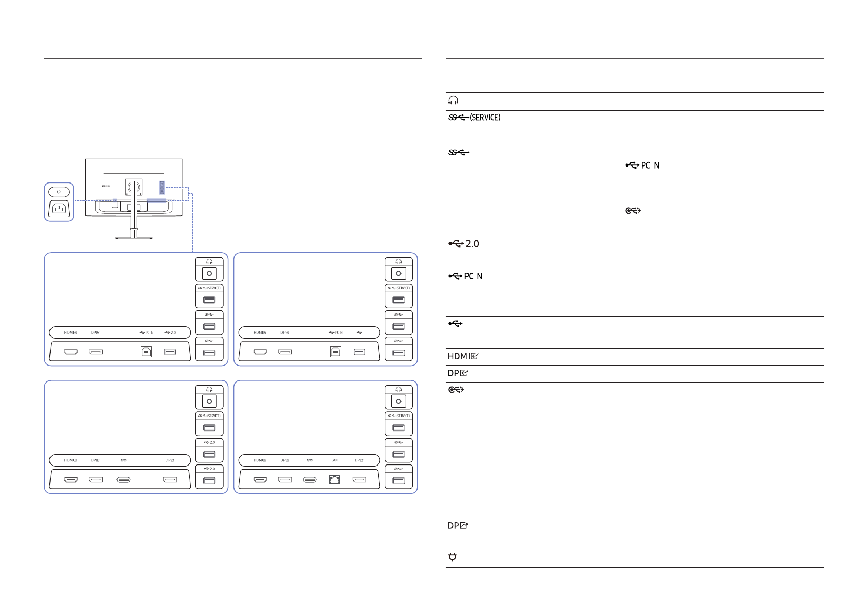Click the headphone jack in top-left diagram
The width and height of the screenshot is (868, 614).
(x=209, y=273)
